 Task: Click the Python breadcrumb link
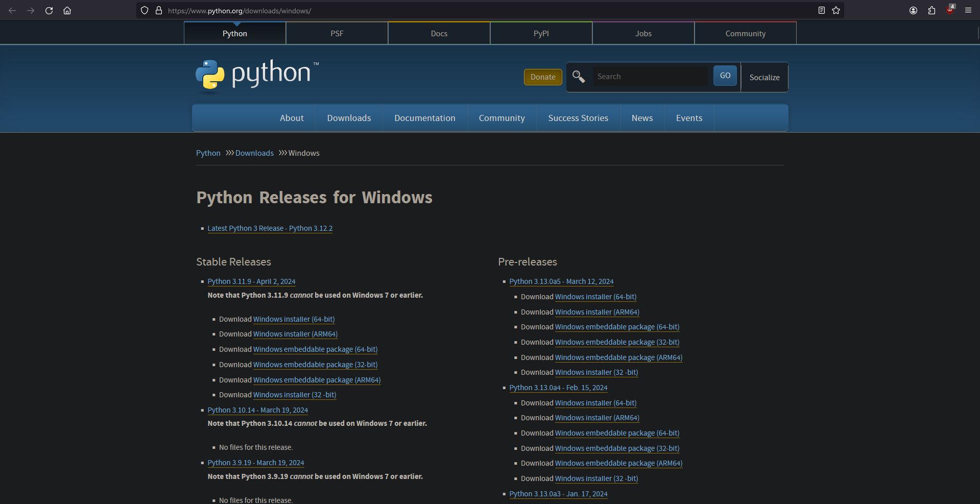click(208, 153)
